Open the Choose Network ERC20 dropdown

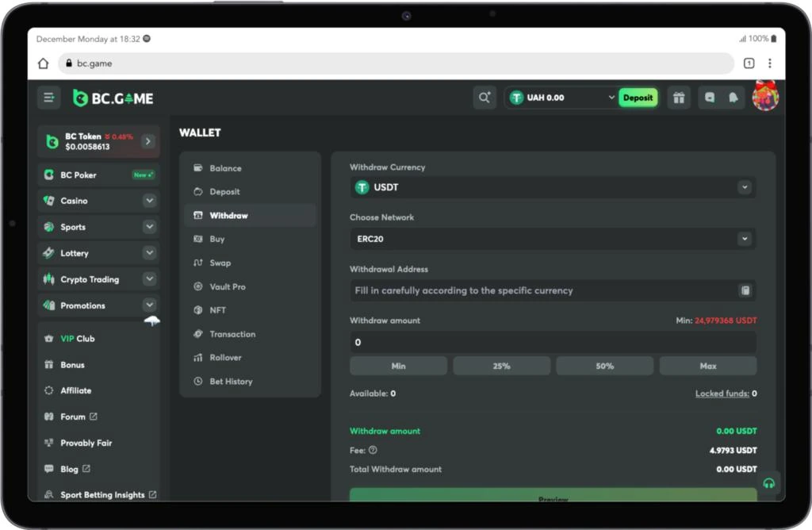(x=553, y=239)
